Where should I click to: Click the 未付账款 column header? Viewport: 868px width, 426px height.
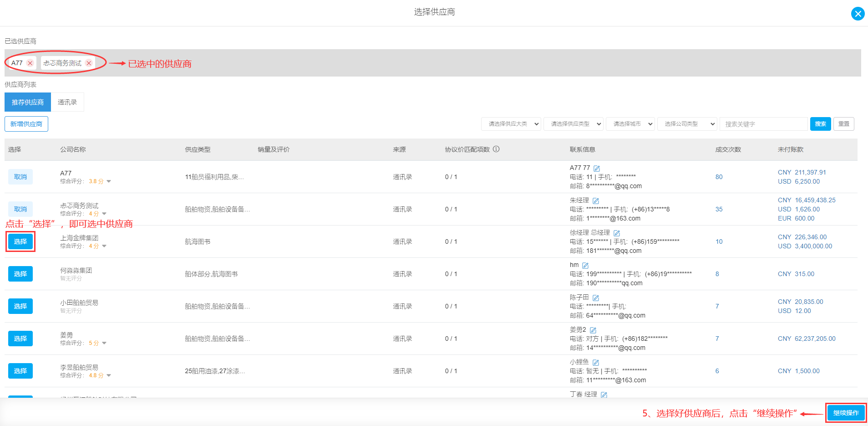[791, 149]
